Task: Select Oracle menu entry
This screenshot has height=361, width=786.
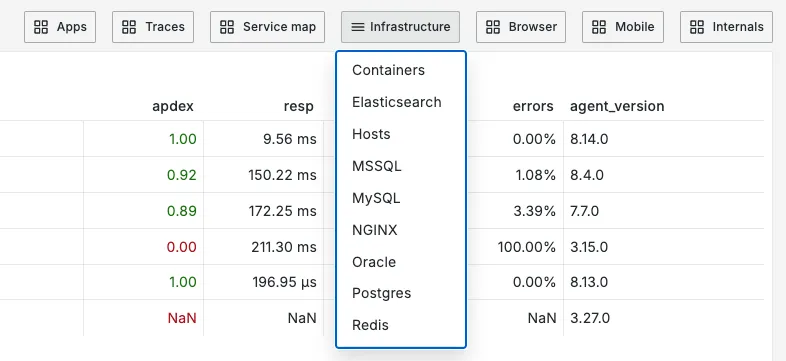Action: [401, 262]
